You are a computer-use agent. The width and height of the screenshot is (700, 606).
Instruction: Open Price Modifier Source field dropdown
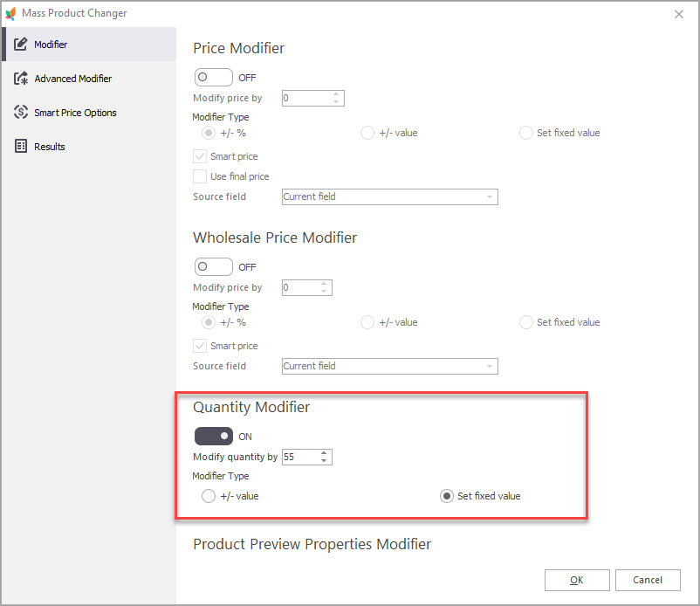[x=390, y=196]
